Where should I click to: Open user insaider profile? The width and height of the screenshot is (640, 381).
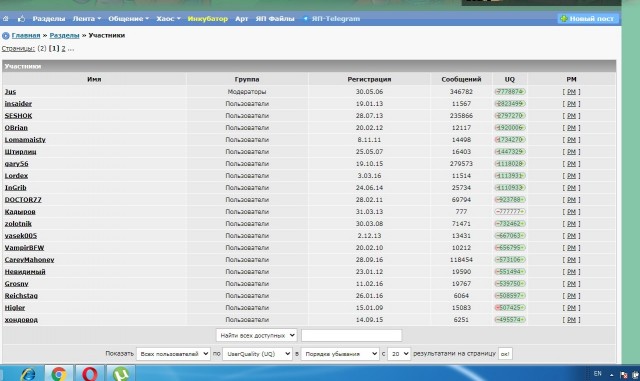coord(18,104)
